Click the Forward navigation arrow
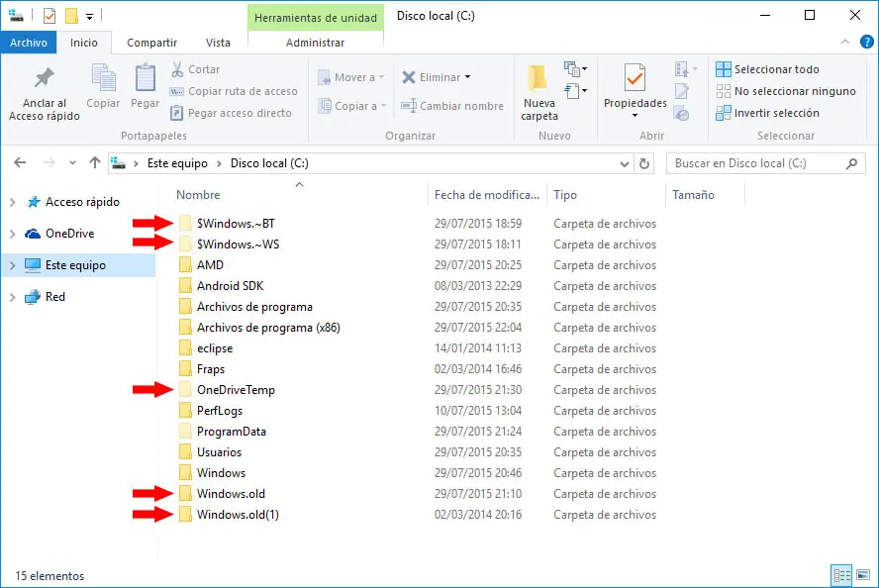This screenshot has height=588, width=879. tap(49, 163)
